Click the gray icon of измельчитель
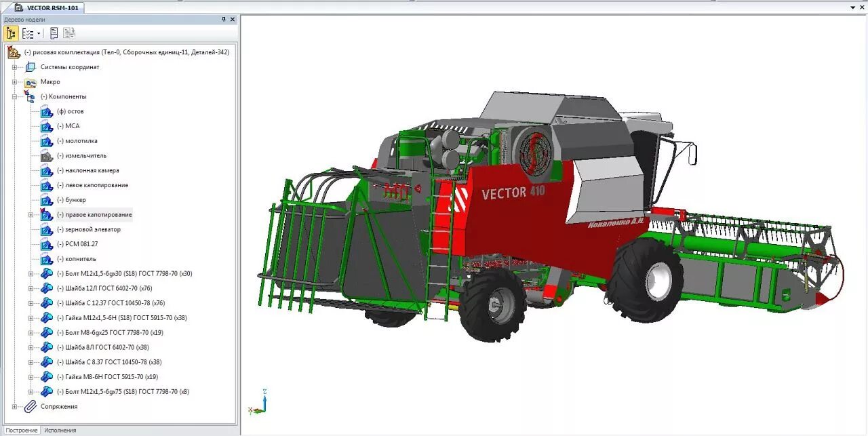The width and height of the screenshot is (868, 436). point(47,156)
